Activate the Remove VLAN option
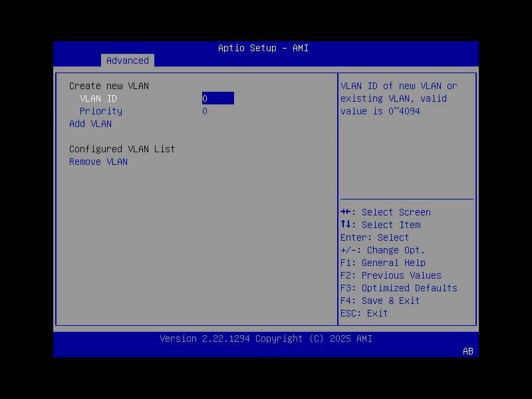 [98, 162]
